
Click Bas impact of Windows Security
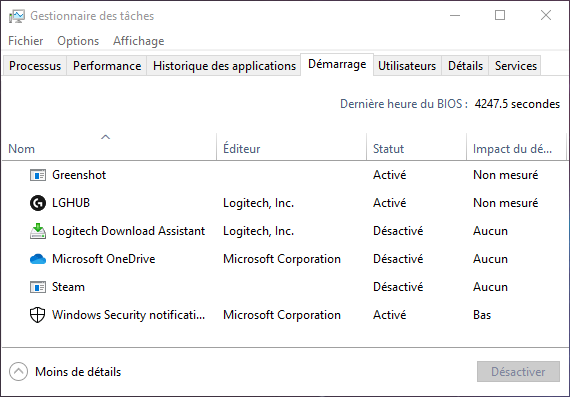click(482, 315)
